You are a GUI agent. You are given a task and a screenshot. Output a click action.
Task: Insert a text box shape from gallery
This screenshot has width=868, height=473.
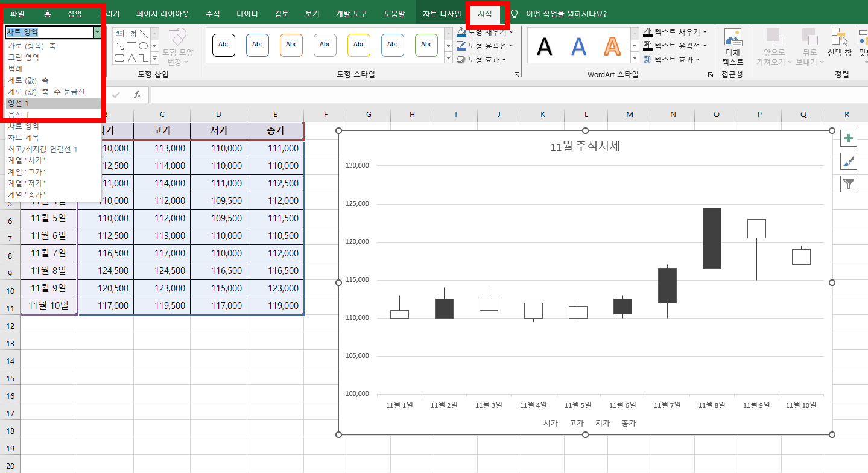[119, 33]
